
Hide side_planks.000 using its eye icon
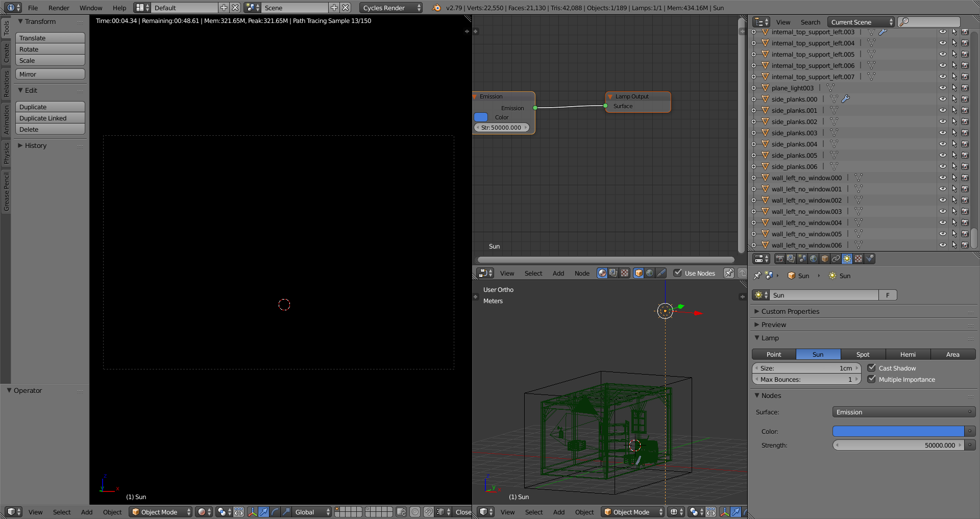coord(943,99)
